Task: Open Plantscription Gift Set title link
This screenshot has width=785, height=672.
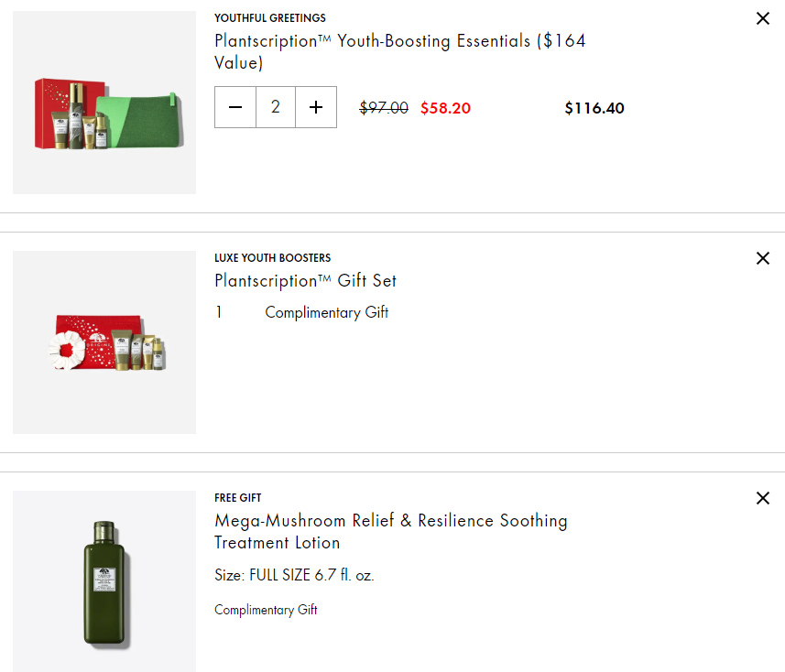Action: pos(305,280)
